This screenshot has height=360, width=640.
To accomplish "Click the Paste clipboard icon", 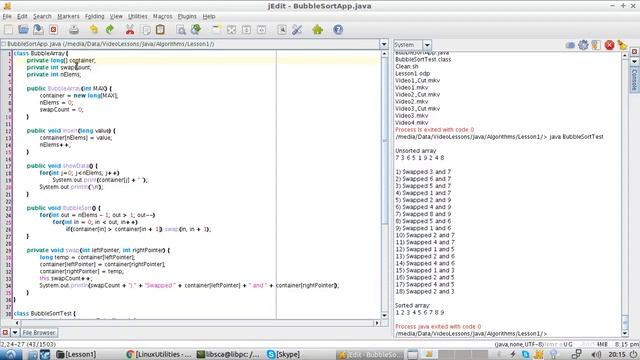I will click(160, 29).
